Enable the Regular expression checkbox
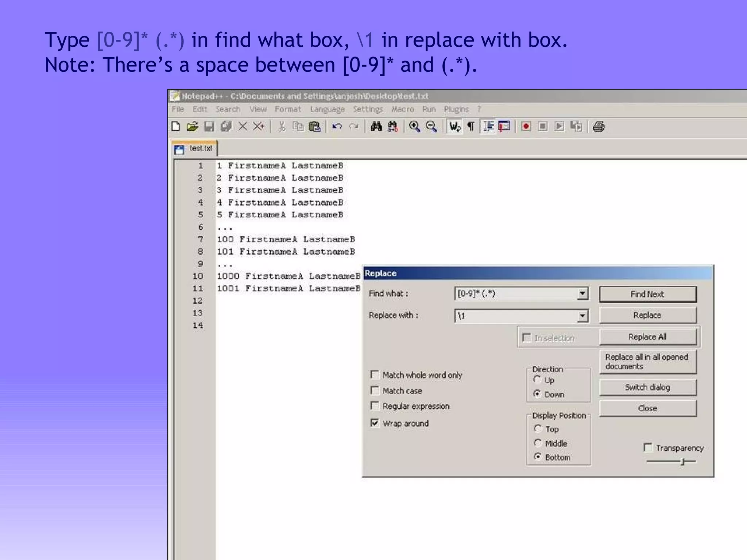Screen dimensions: 747x560 tap(375, 406)
